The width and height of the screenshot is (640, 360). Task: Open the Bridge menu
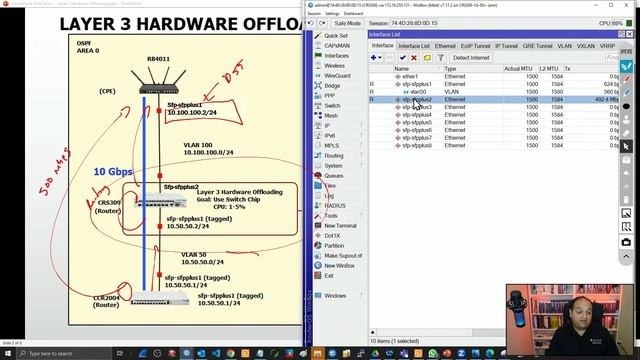[332, 86]
